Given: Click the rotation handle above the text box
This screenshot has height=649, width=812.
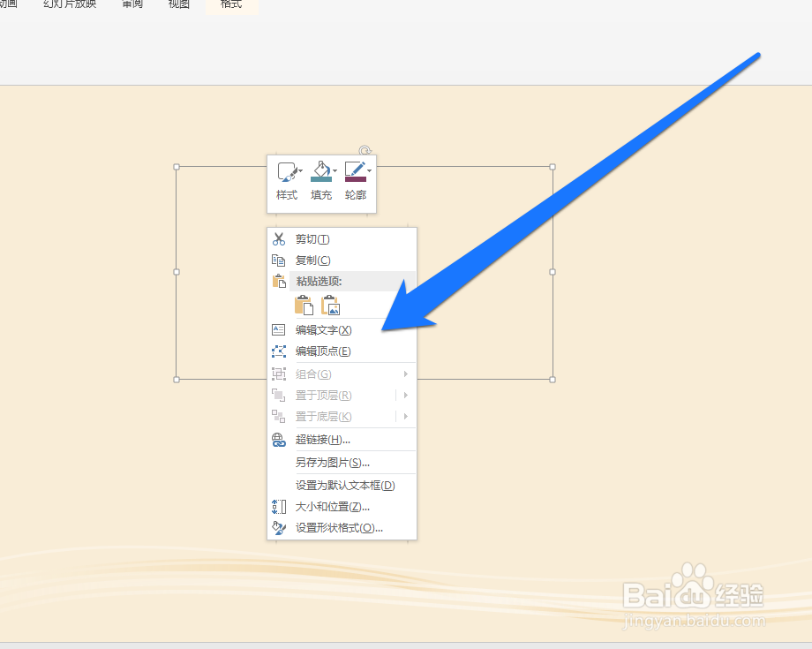Looking at the screenshot, I should click(x=365, y=151).
